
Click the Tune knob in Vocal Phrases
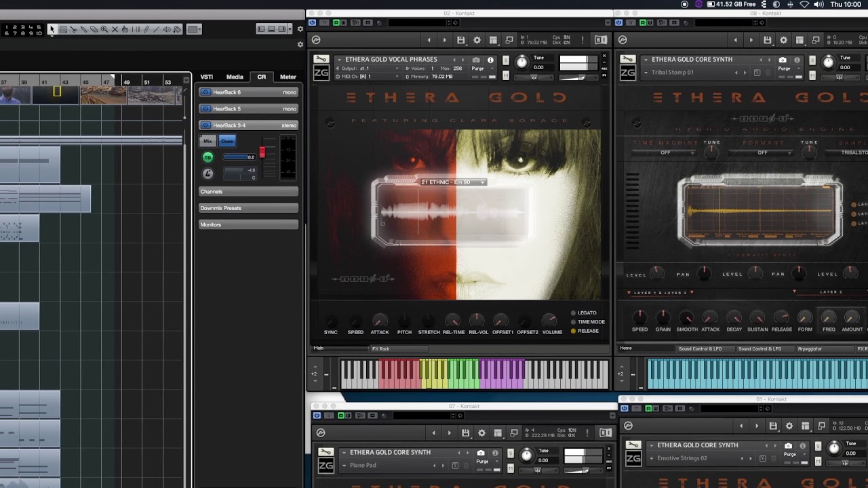521,63
